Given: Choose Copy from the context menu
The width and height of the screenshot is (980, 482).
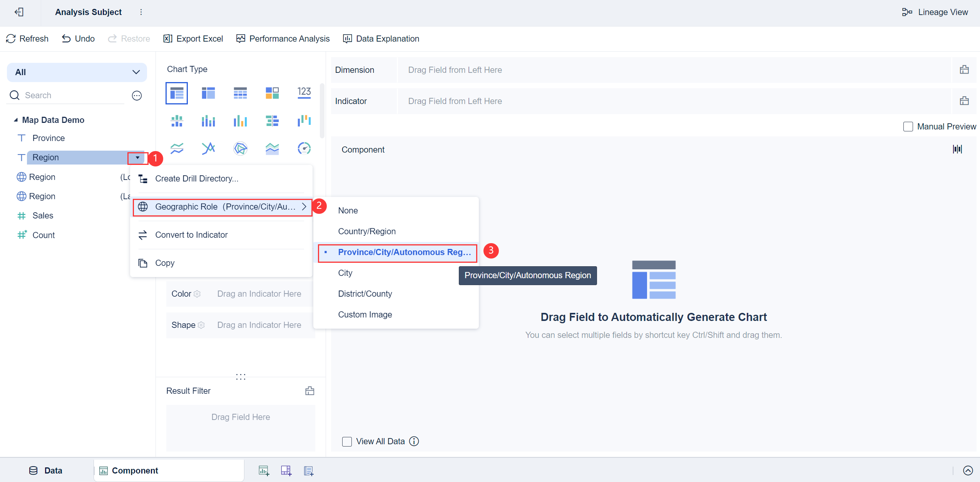Looking at the screenshot, I should pyautogui.click(x=221, y=263).
